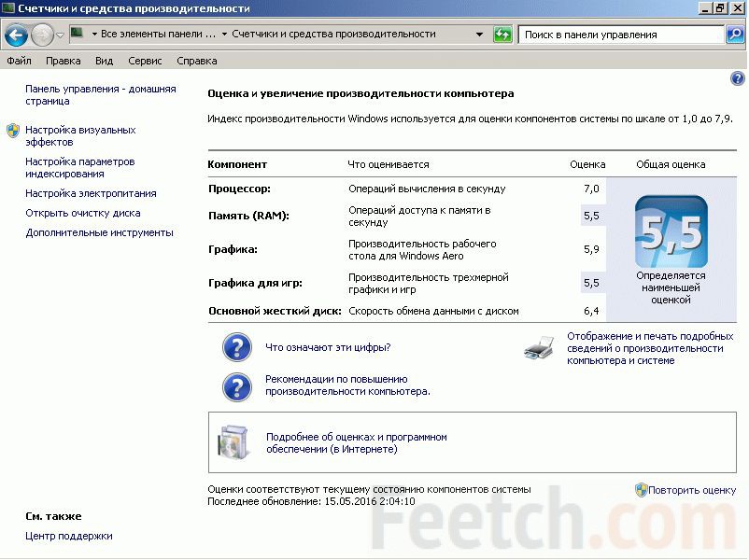Click 'Операций вычисления в секунду' description

coord(427,189)
